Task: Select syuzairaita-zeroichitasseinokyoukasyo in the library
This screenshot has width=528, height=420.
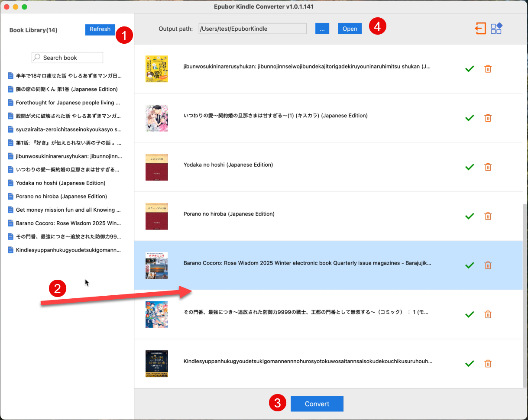Action: 69,129
